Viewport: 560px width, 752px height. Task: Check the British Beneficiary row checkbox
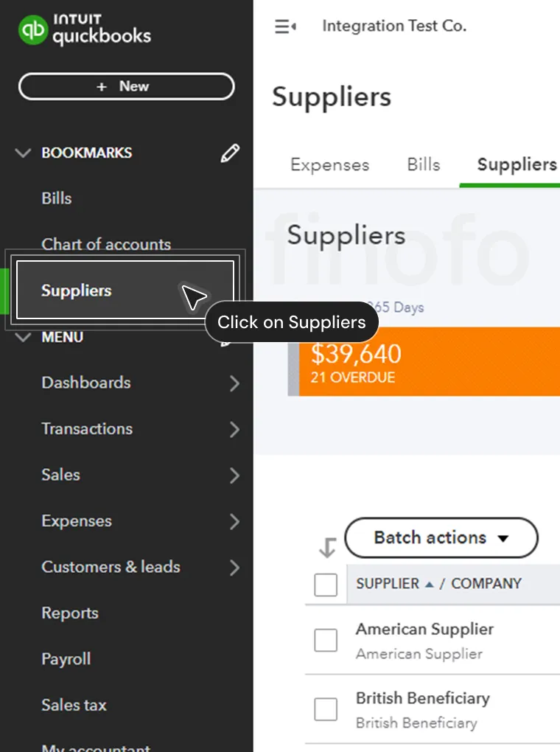326,709
